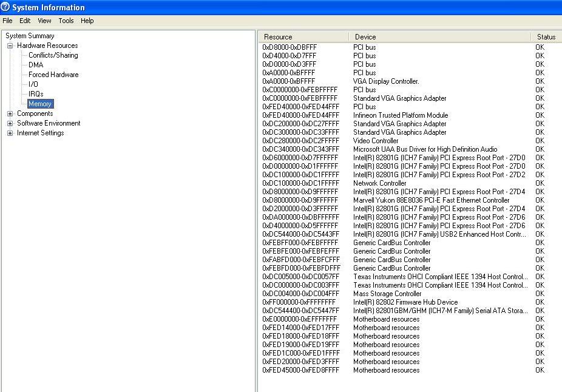Sort by the Device column header

439,37
